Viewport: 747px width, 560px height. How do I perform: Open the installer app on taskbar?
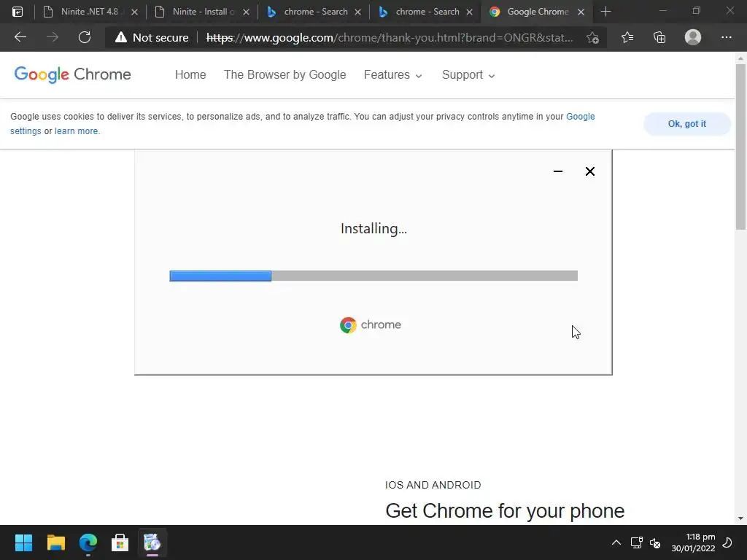[152, 542]
